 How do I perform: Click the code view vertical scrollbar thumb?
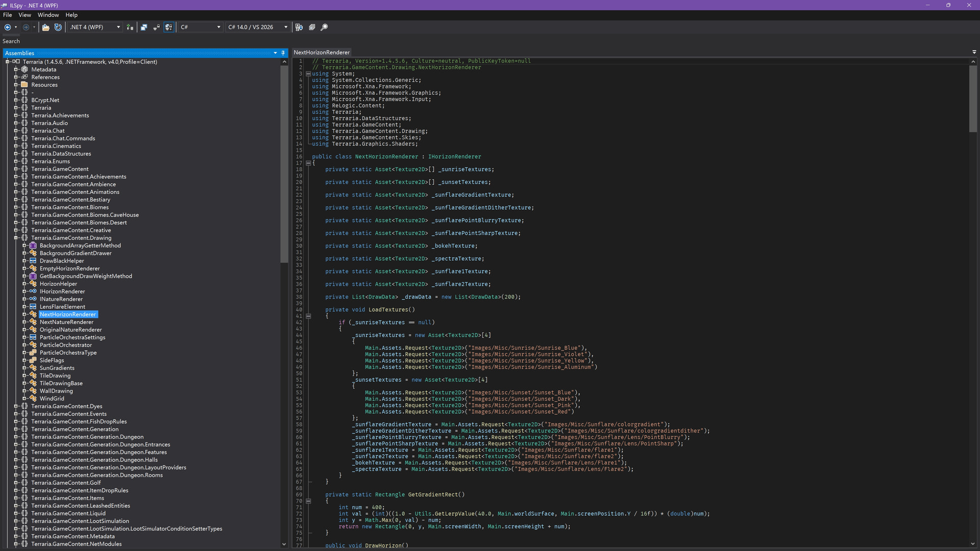[973, 99]
